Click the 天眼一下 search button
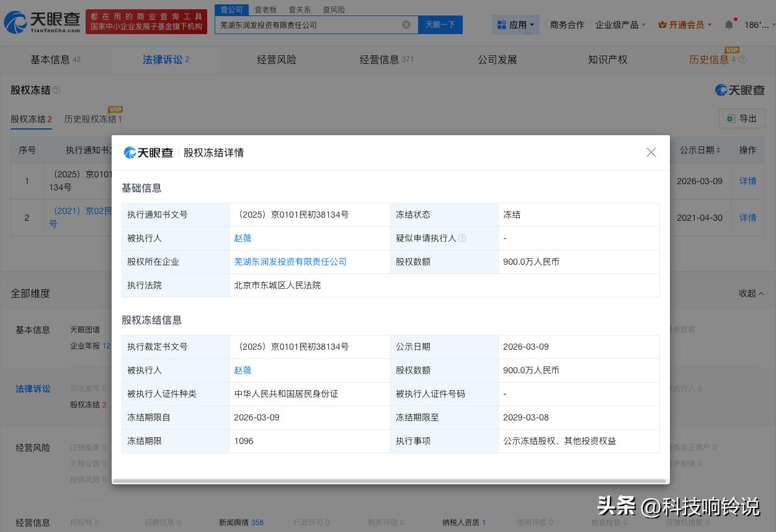The width and height of the screenshot is (776, 532). click(x=440, y=24)
